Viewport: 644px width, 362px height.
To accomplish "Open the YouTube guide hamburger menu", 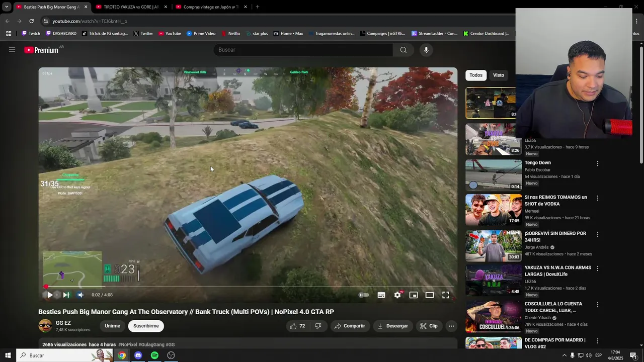I will [12, 50].
